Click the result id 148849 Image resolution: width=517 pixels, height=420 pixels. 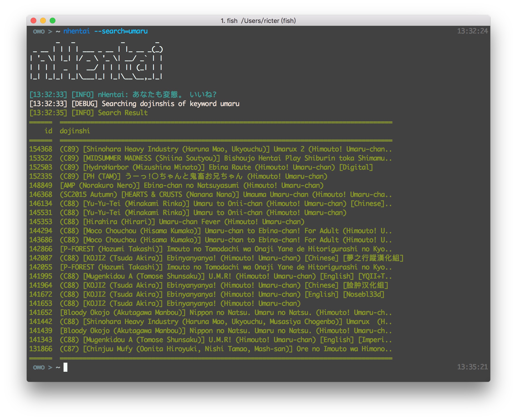(41, 185)
